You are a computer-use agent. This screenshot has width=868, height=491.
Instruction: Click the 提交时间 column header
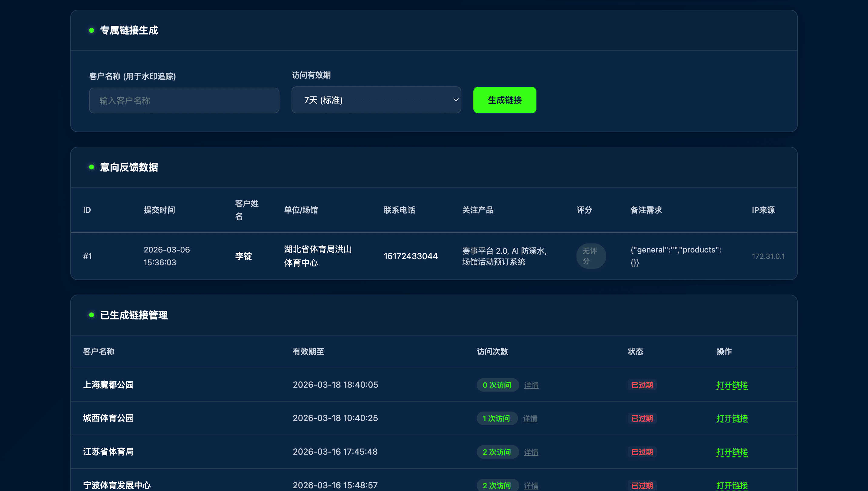[x=159, y=210]
